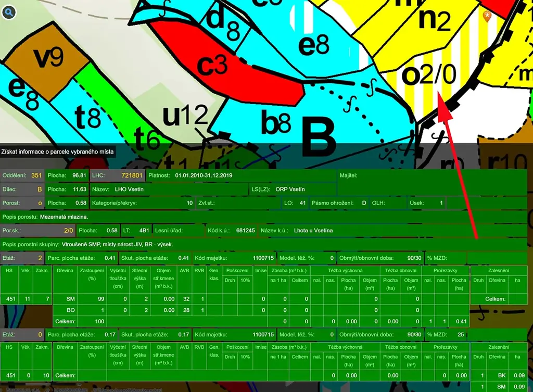
Task: Get info via 'Získat informace o parcele' label
Action: pyautogui.click(x=58, y=151)
